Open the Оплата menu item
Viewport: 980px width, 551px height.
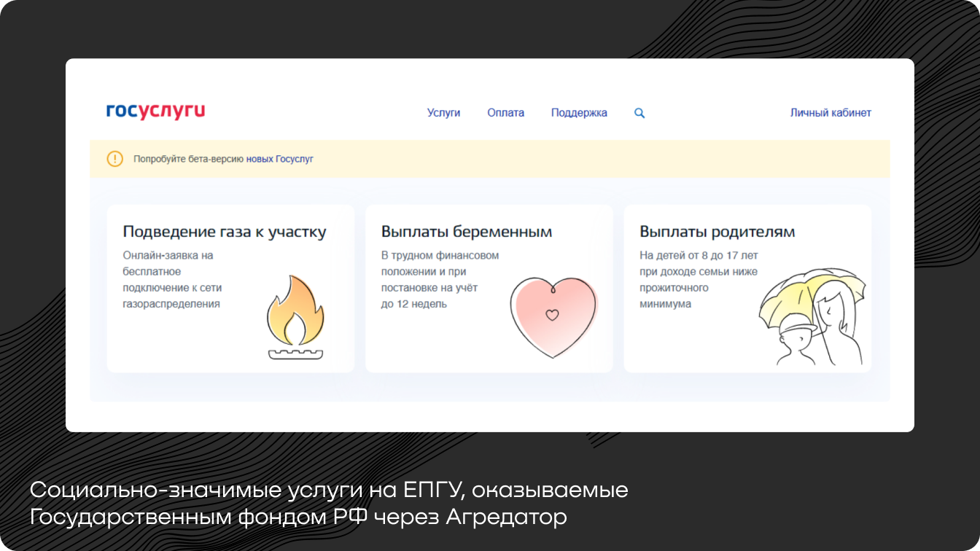click(x=505, y=113)
